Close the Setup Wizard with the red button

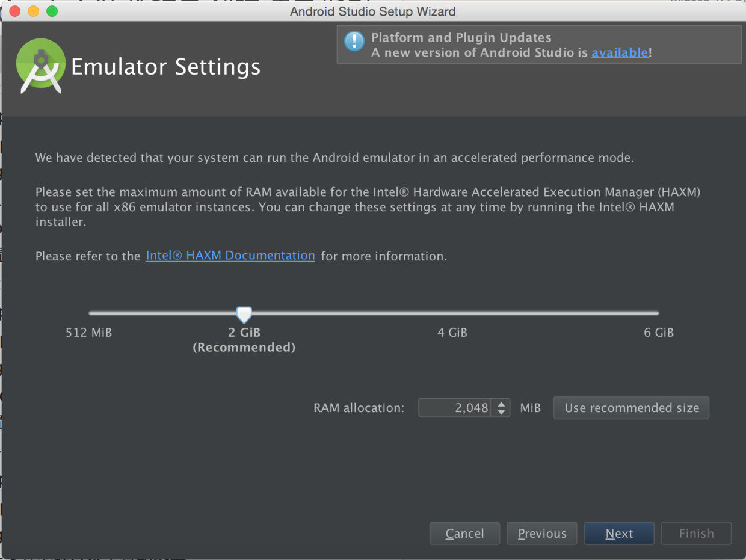15,11
